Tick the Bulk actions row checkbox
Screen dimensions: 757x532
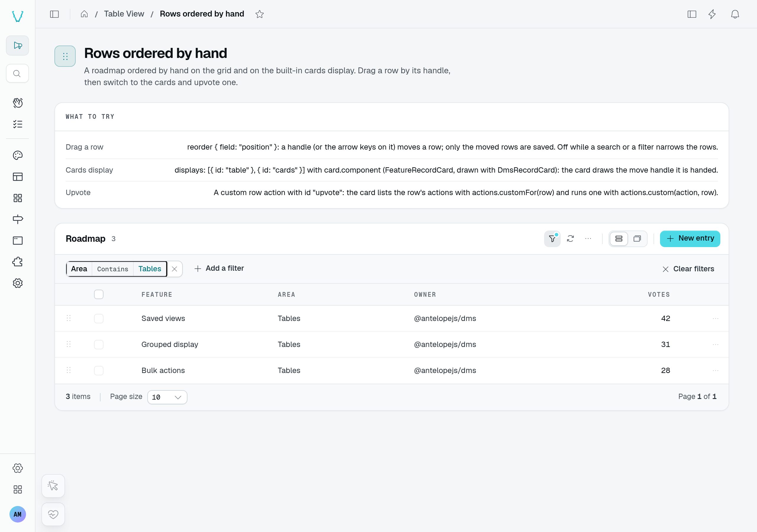tap(98, 371)
